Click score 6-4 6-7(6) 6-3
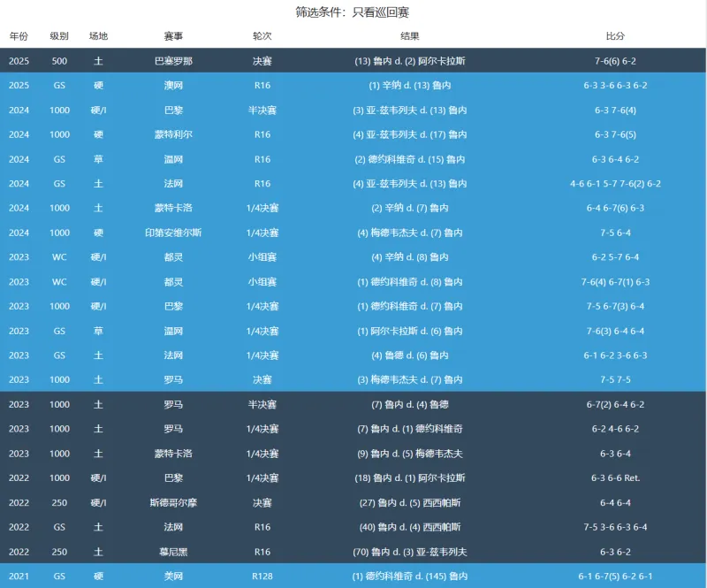 [615, 208]
